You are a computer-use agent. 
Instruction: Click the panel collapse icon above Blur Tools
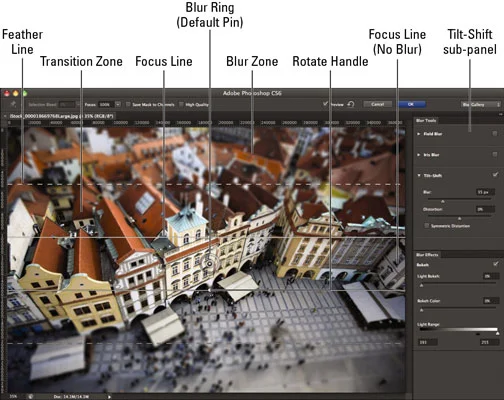(x=500, y=115)
